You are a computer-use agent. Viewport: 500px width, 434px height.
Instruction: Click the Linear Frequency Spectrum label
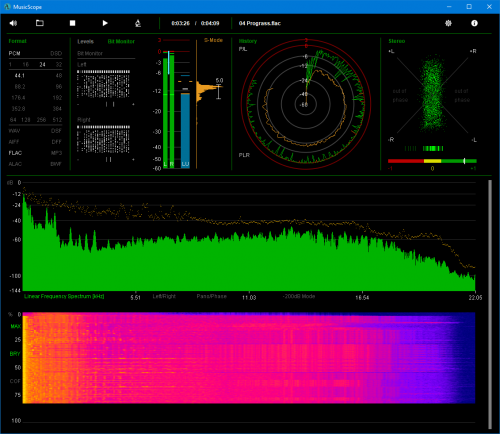coord(64,296)
